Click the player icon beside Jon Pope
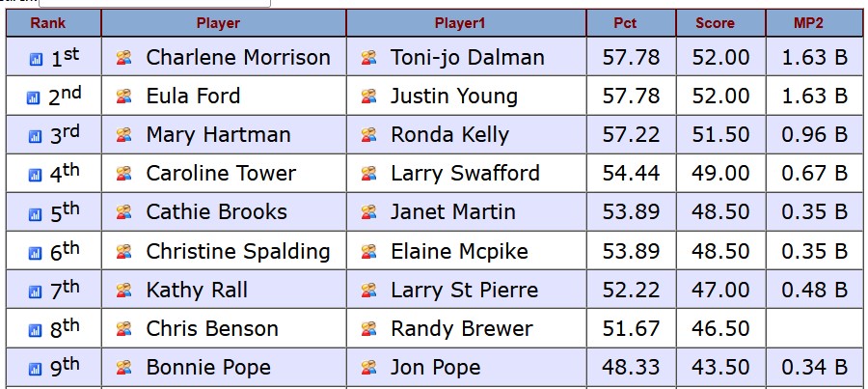868x389 pixels. pyautogui.click(x=368, y=367)
